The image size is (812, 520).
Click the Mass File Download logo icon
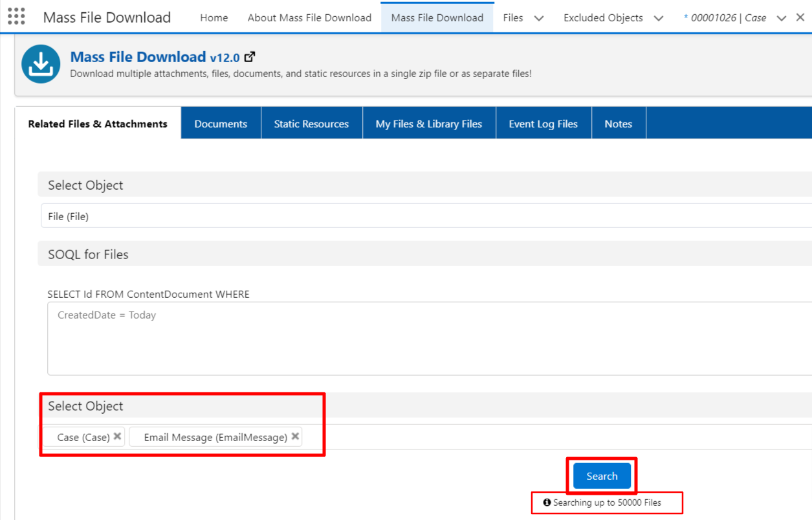pyautogui.click(x=41, y=65)
